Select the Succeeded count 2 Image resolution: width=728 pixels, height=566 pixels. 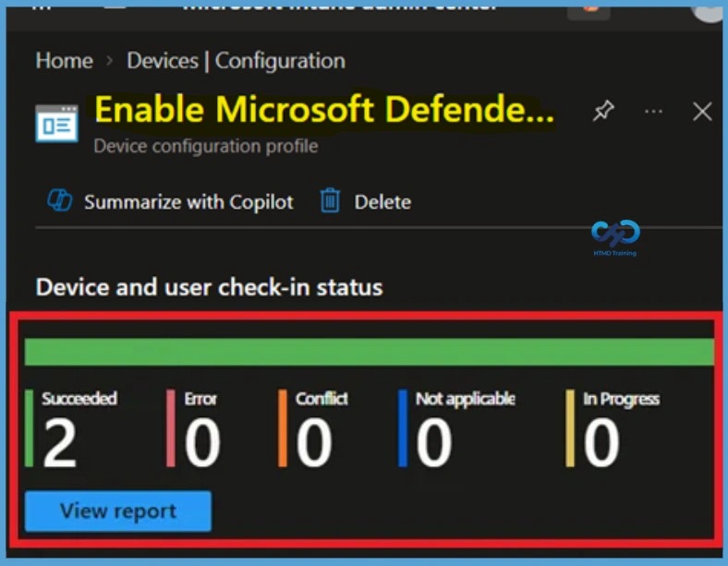(59, 442)
